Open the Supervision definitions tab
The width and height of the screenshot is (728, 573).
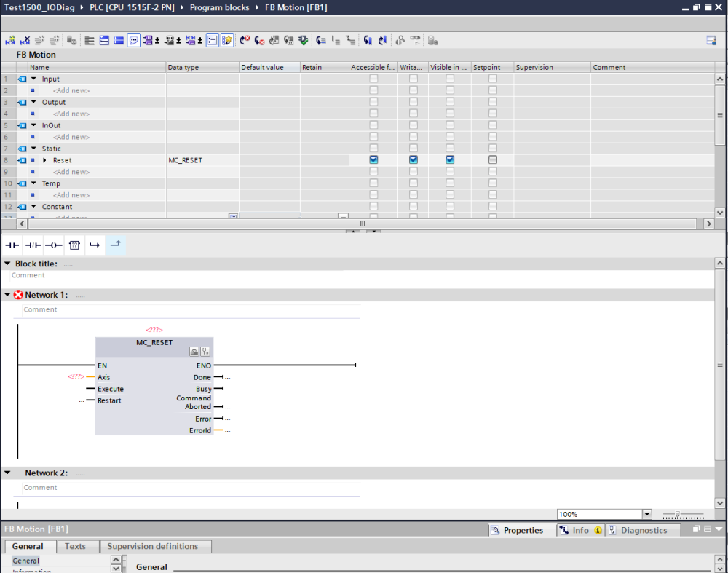(152, 546)
